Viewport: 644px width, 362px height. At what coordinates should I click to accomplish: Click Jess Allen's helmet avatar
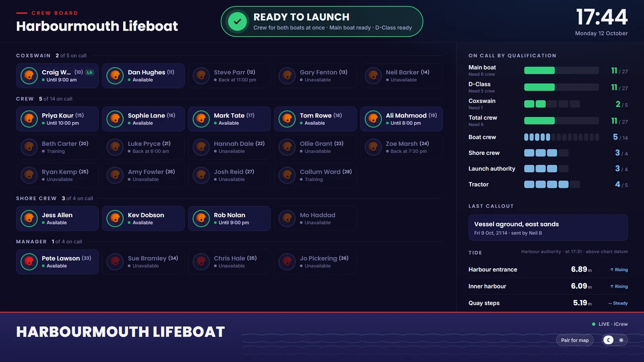(x=29, y=218)
